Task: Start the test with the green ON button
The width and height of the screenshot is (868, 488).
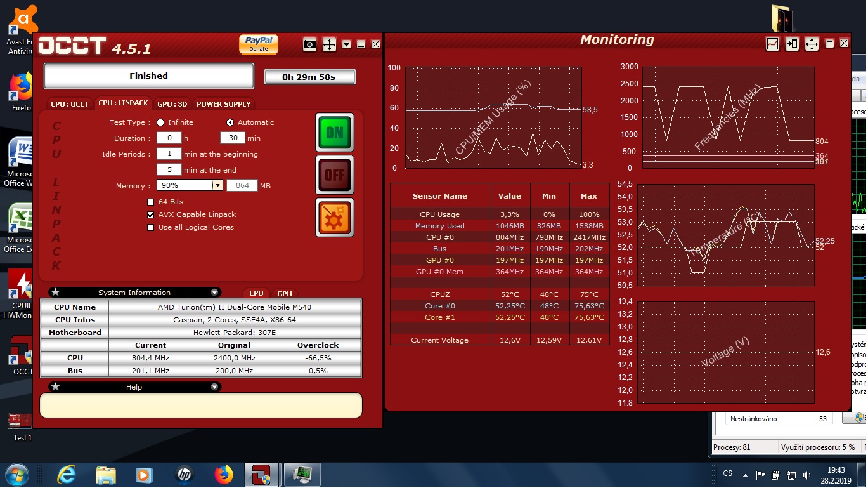Action: [335, 133]
